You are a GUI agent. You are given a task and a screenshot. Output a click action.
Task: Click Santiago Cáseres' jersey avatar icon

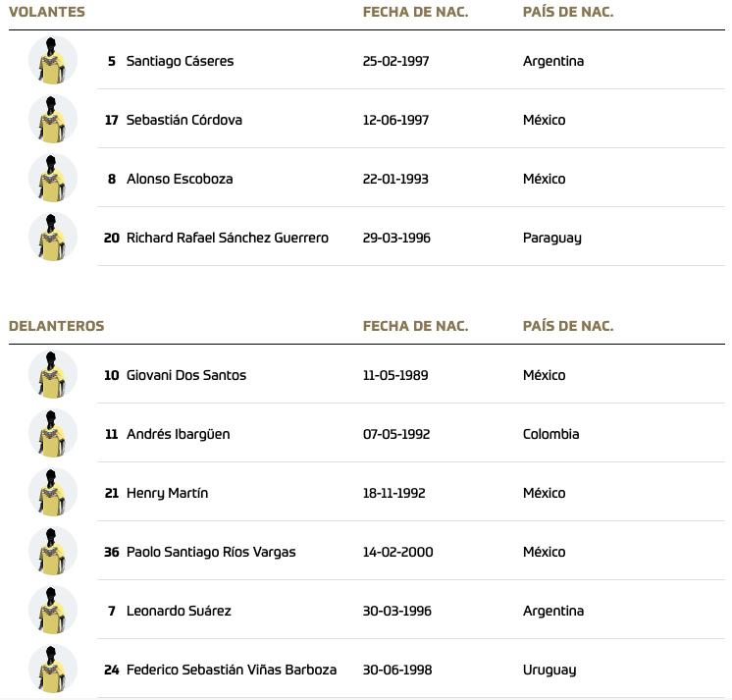pos(53,61)
